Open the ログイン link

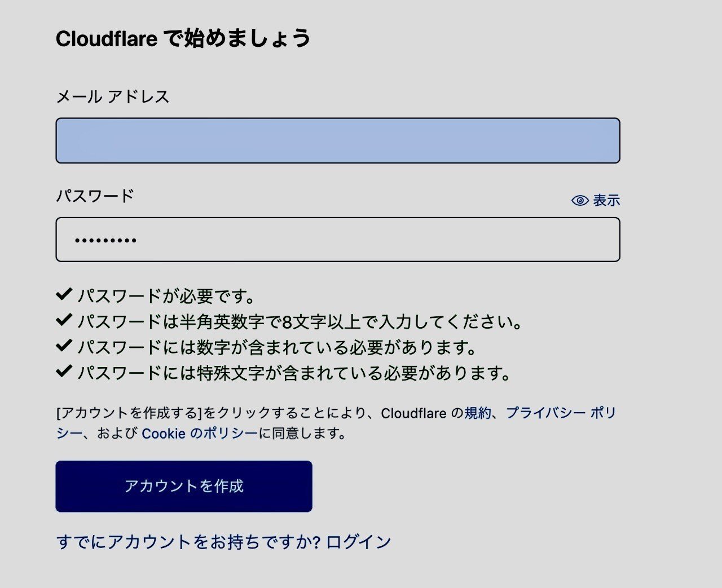point(358,542)
